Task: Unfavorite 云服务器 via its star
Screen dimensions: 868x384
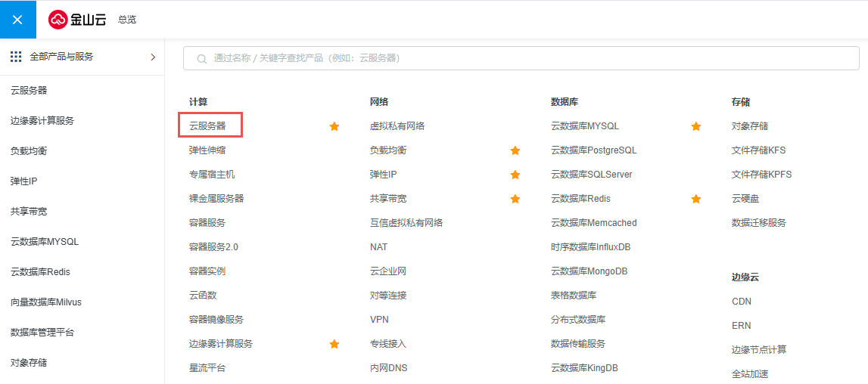Action: tap(334, 126)
